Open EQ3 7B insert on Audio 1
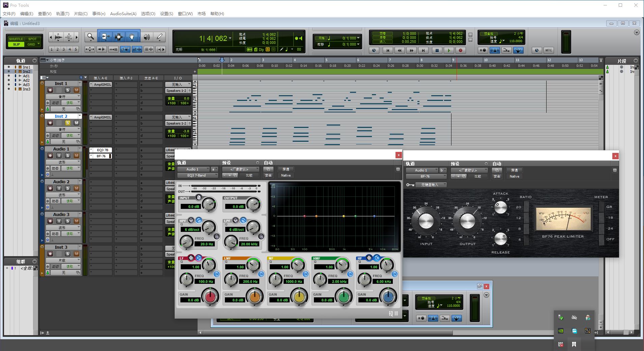644x351 pixels. click(103, 150)
